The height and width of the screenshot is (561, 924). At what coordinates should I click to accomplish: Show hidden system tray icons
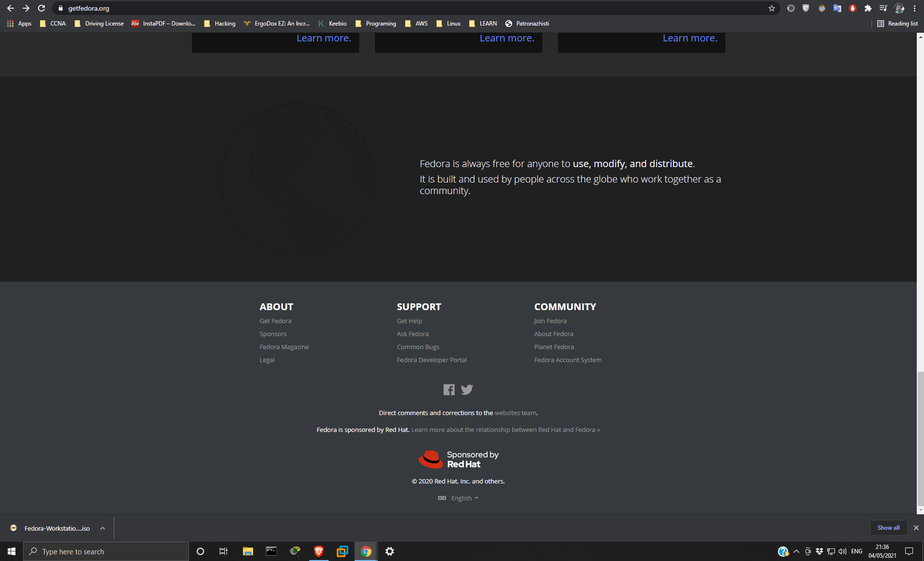(x=796, y=551)
